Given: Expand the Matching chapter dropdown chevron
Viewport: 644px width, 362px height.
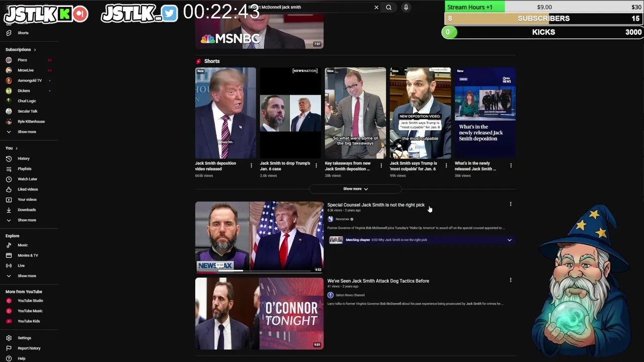Looking at the screenshot, I should click(509, 240).
